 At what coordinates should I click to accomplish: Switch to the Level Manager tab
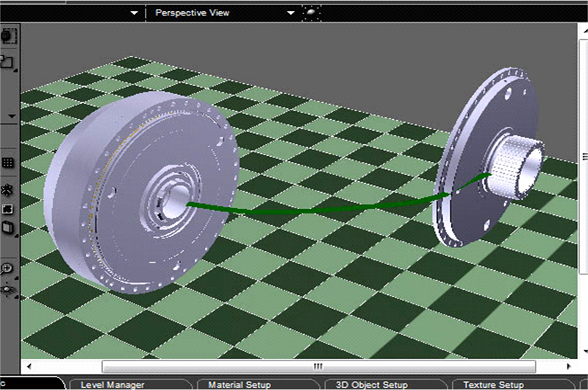[x=112, y=384]
